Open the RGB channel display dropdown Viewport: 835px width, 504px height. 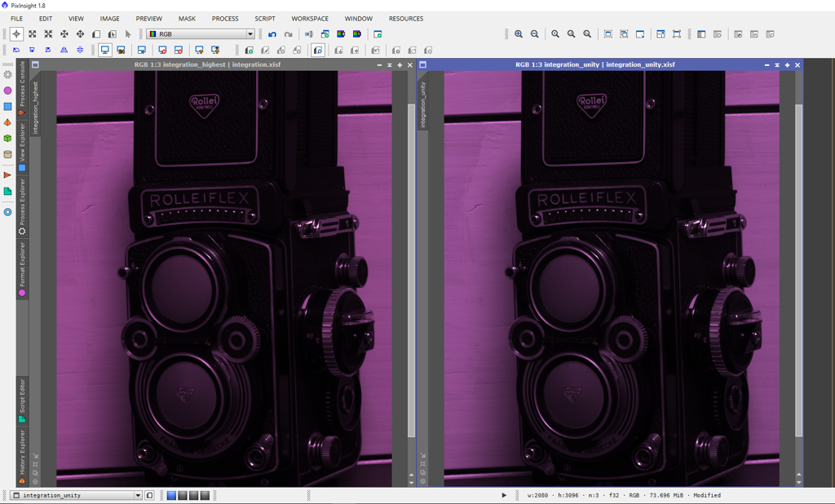click(x=201, y=34)
